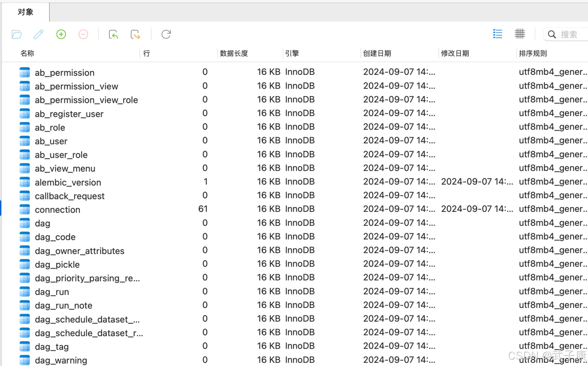Sort by 引擎 column header
Image resolution: width=588 pixels, height=366 pixels.
(292, 53)
